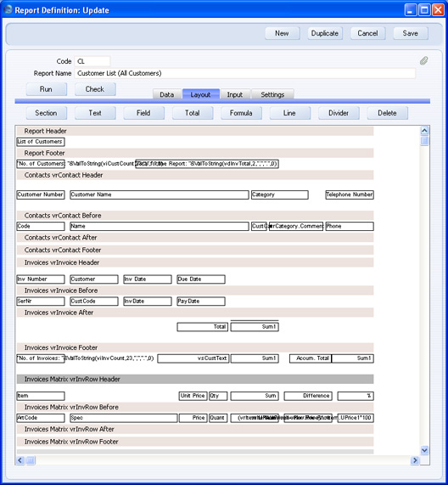Select the Contacts vrContact Footer section

195,250
